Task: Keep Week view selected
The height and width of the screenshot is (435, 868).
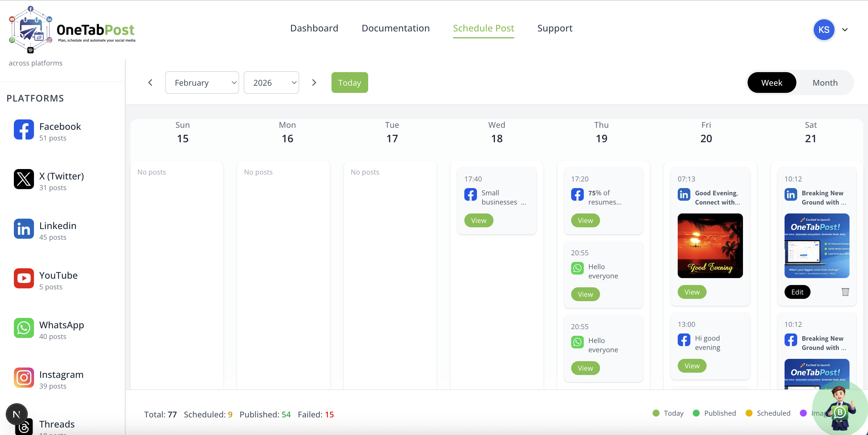Action: click(x=772, y=82)
